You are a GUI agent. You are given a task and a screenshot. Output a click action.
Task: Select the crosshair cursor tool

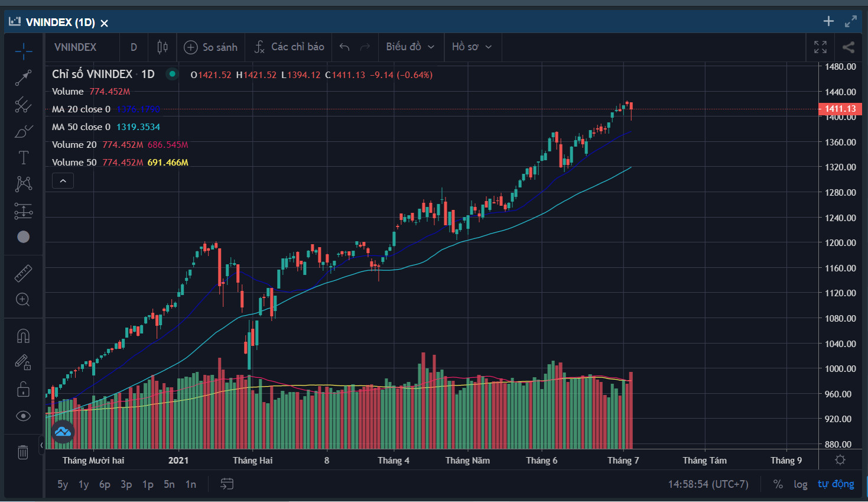[x=23, y=51]
